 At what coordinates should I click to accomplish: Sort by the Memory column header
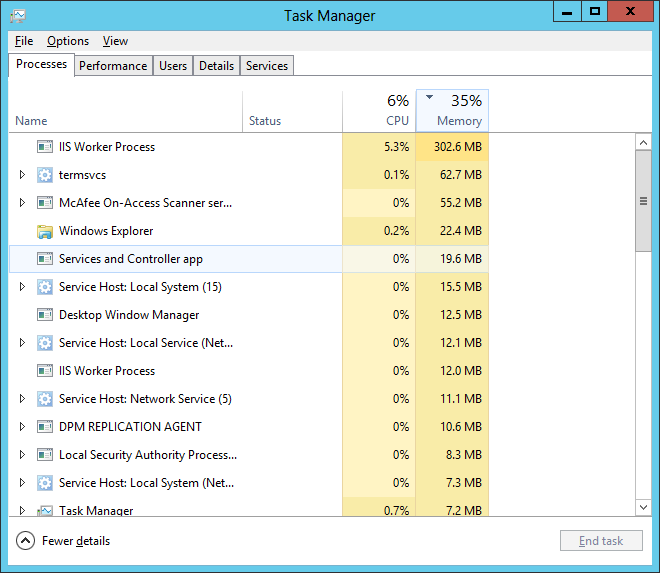452,111
